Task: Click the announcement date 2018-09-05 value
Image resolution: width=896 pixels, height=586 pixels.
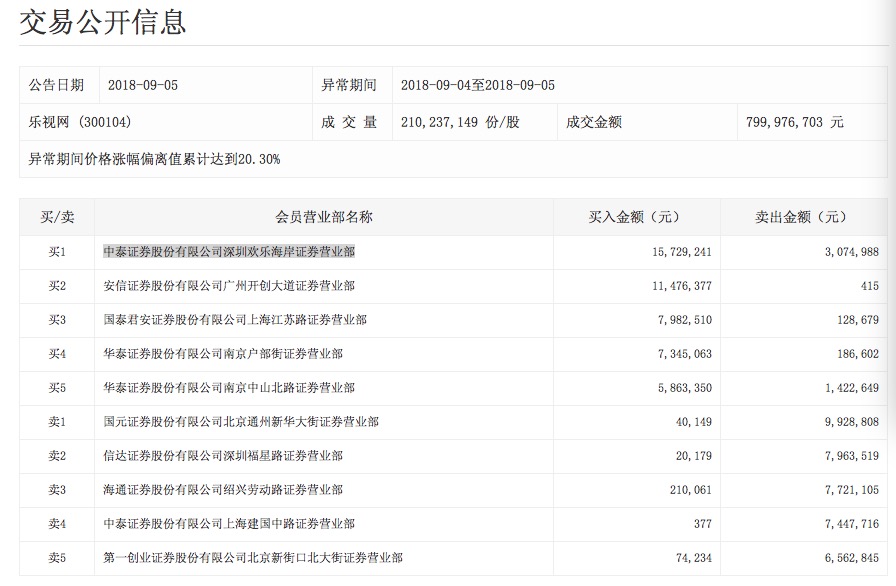Action: pos(142,85)
